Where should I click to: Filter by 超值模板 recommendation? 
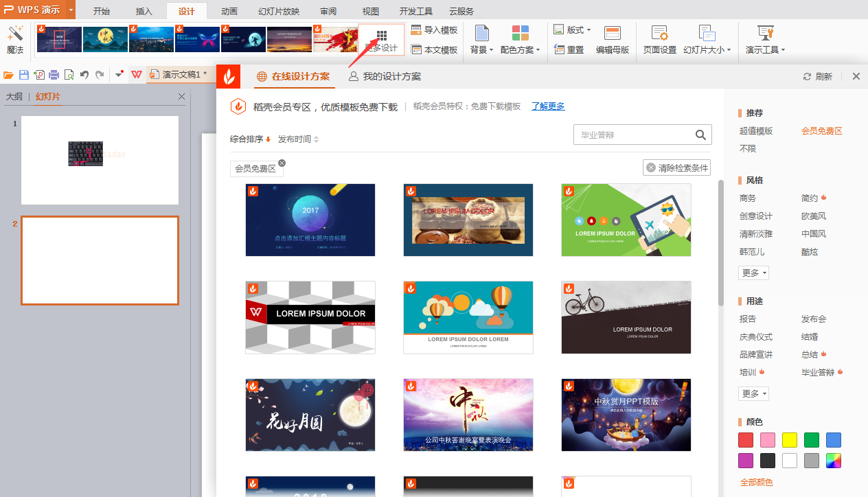click(756, 130)
